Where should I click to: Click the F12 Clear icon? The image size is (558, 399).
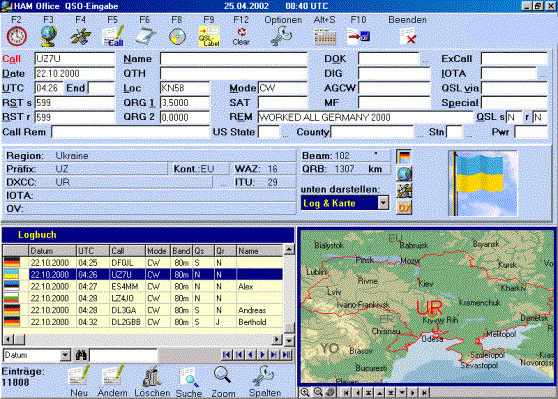tap(241, 37)
